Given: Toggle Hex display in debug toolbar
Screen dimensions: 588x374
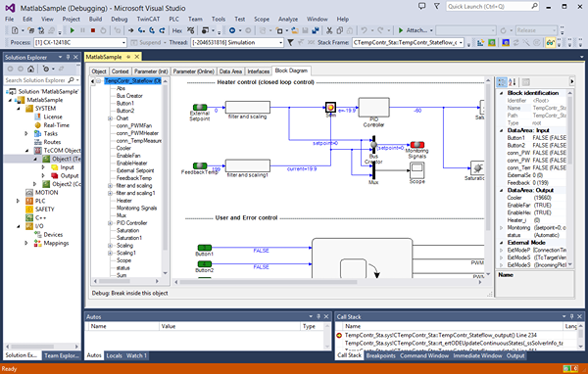Looking at the screenshot, I should pyautogui.click(x=177, y=30).
